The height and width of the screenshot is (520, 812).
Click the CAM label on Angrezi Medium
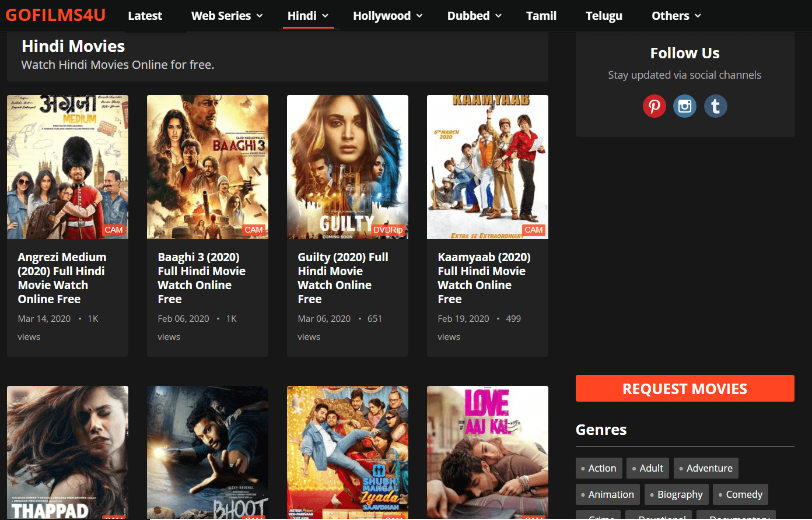114,230
